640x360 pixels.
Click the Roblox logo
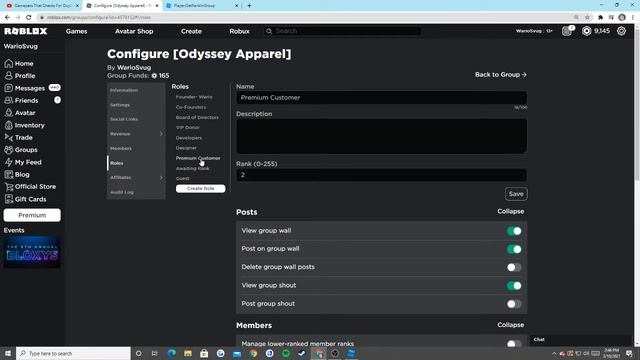[x=26, y=31]
